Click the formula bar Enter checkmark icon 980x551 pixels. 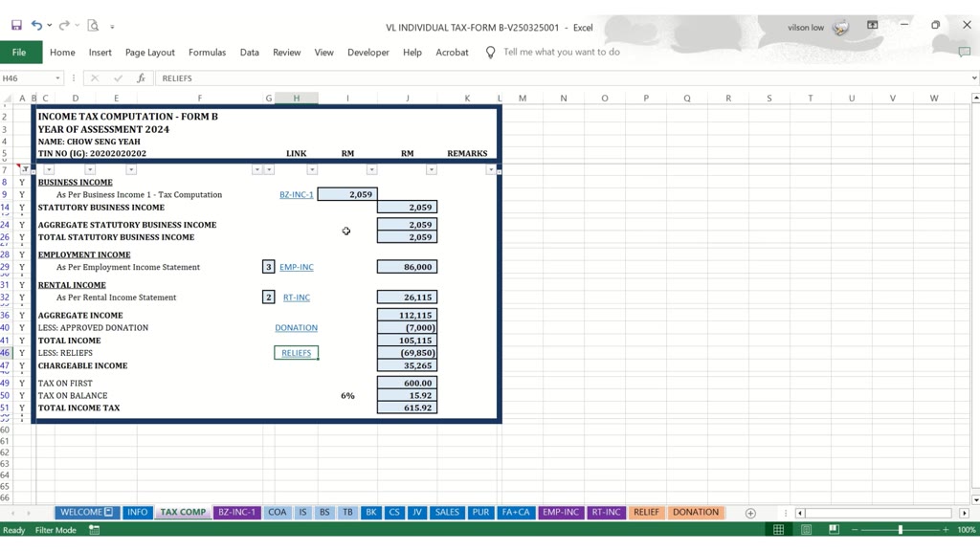118,78
